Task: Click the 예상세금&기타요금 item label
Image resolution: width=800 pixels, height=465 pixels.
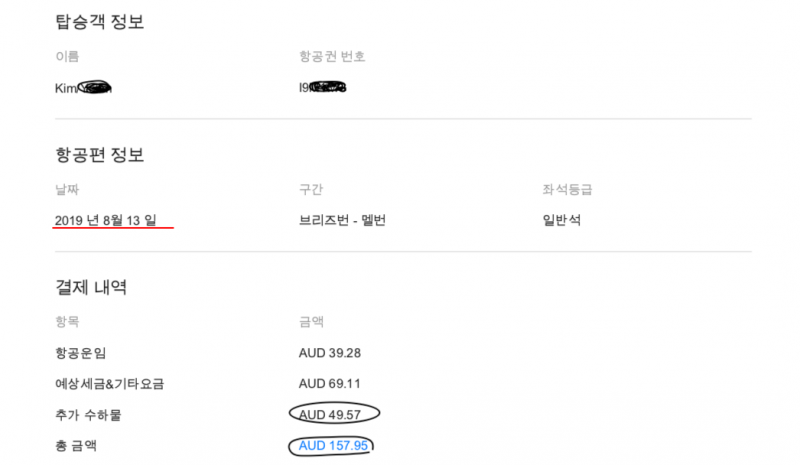Action: pyautogui.click(x=110, y=384)
